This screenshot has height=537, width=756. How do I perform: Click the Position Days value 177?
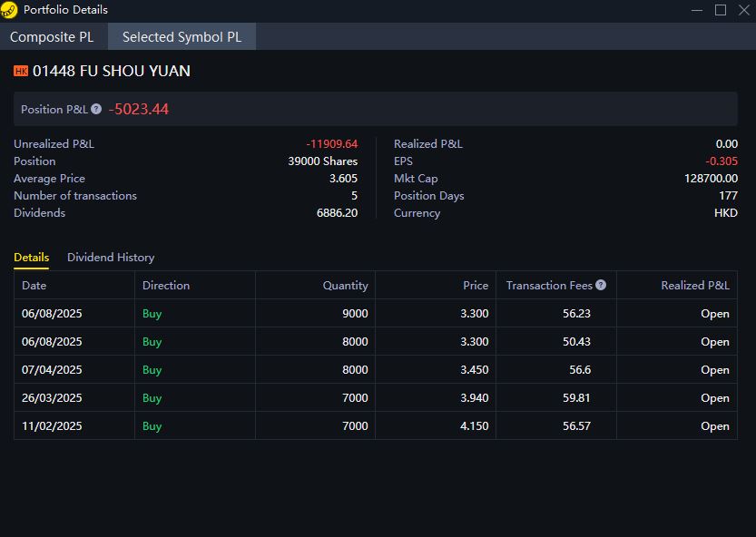click(x=728, y=196)
